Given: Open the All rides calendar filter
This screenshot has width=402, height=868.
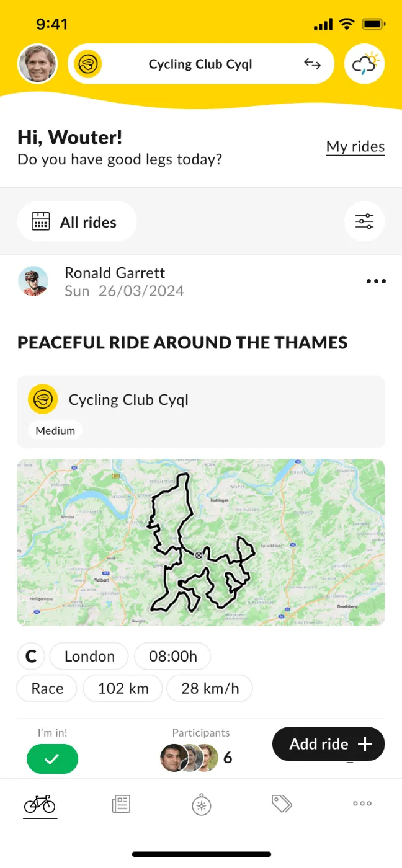Looking at the screenshot, I should [77, 221].
